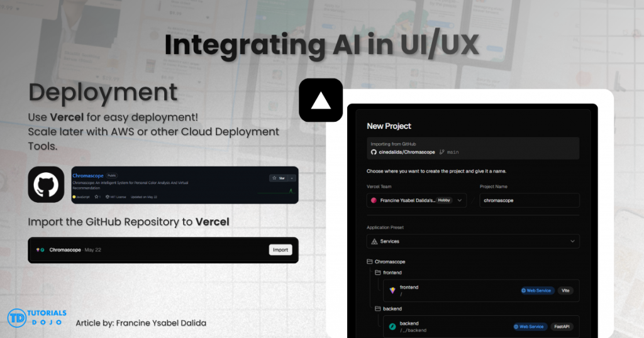Click the 'Project Name' field label
Screen dimensions: 644x338
click(493, 187)
